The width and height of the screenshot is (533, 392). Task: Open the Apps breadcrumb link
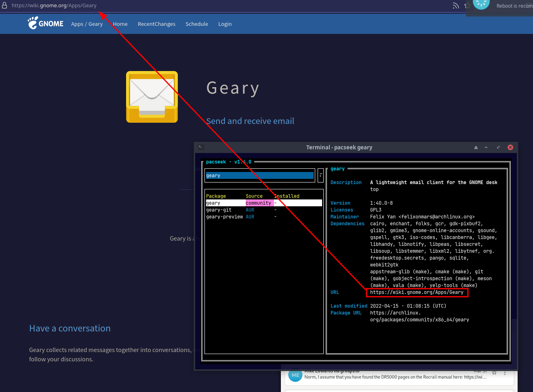[77, 24]
